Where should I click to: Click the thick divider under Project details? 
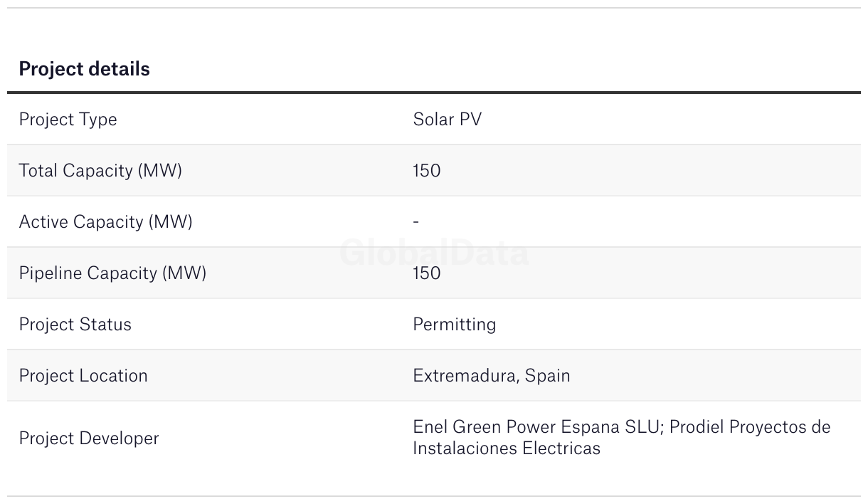click(x=434, y=93)
